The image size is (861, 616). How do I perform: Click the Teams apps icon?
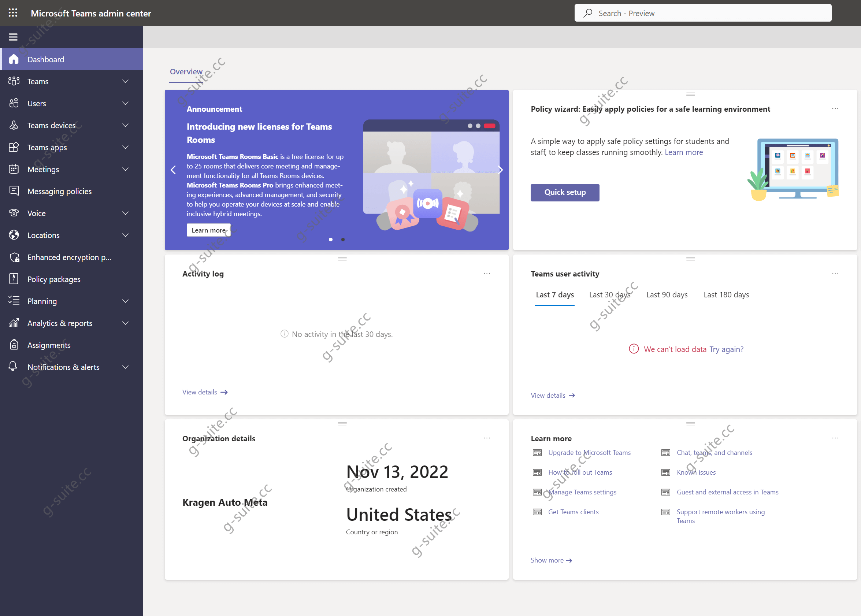(x=14, y=147)
